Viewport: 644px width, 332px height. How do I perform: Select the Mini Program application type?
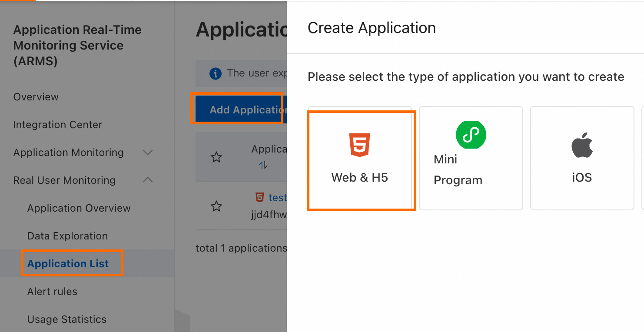pyautogui.click(x=471, y=158)
